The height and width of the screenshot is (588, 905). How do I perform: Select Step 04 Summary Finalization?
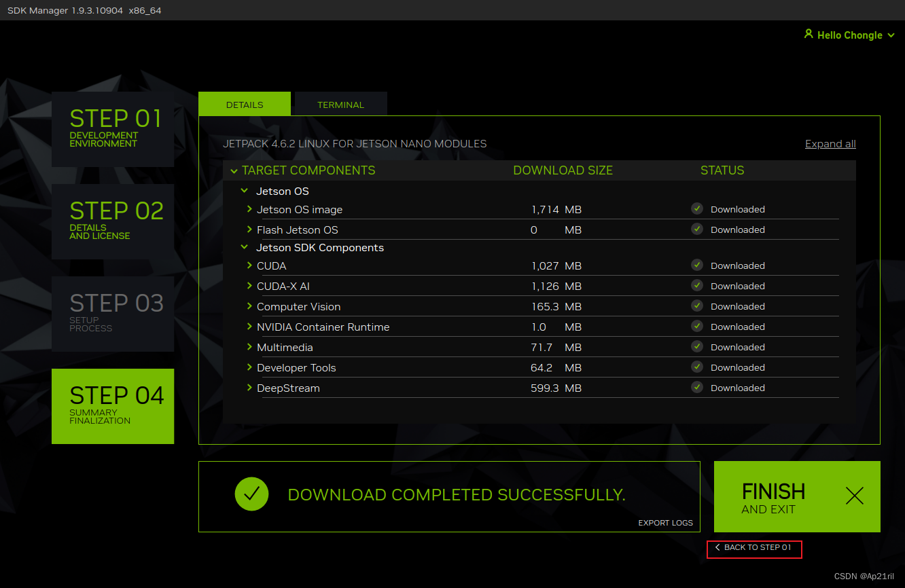coord(113,406)
